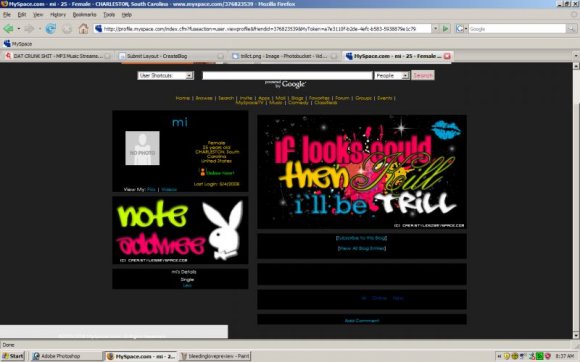Click in the MySpace search text field
The height and width of the screenshot is (362, 580).
coord(287,75)
